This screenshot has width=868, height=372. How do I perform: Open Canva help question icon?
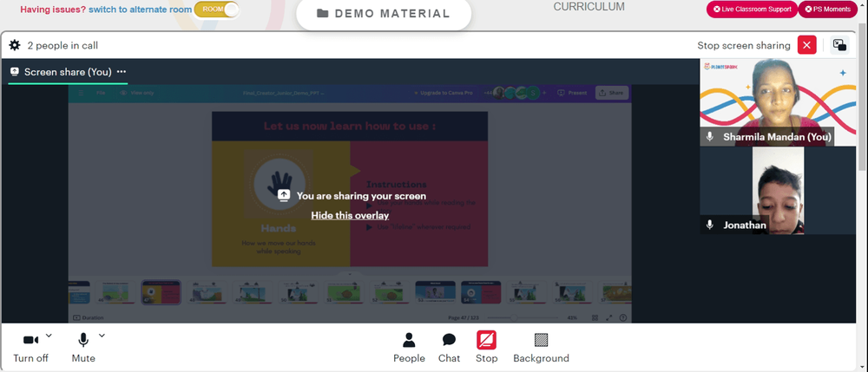623,318
